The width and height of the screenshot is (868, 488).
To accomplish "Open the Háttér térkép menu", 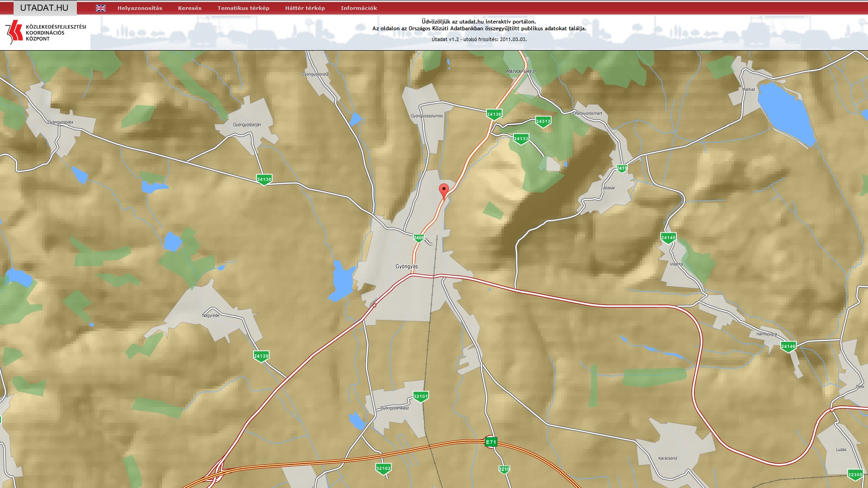I will (x=305, y=8).
